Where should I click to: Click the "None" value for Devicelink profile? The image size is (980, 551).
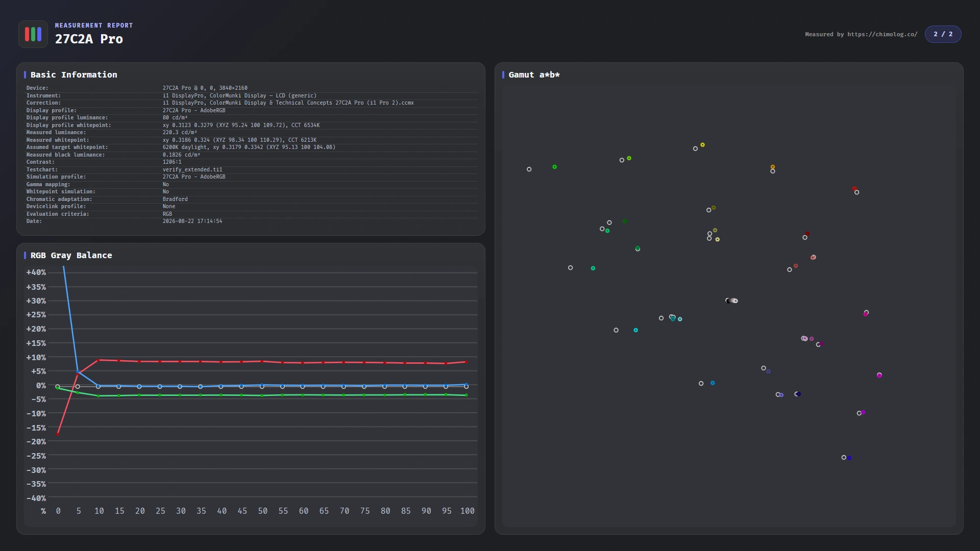[169, 207]
